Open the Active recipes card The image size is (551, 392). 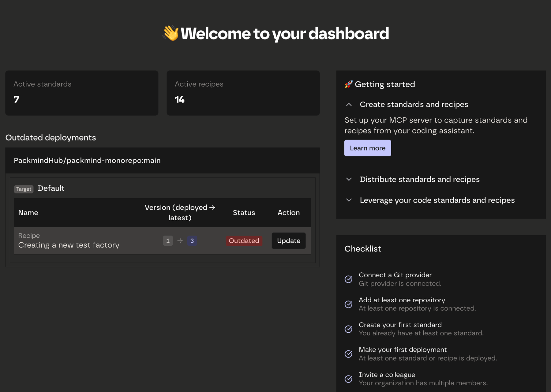tap(243, 93)
